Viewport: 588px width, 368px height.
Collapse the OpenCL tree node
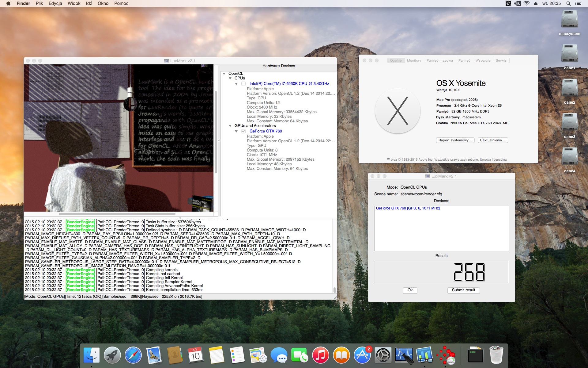(224, 74)
